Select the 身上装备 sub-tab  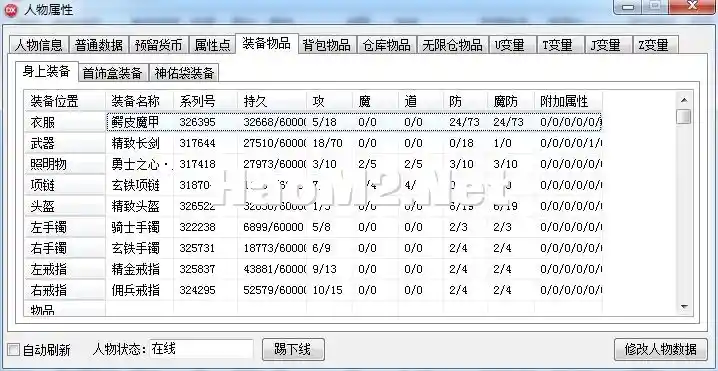pyautogui.click(x=46, y=71)
